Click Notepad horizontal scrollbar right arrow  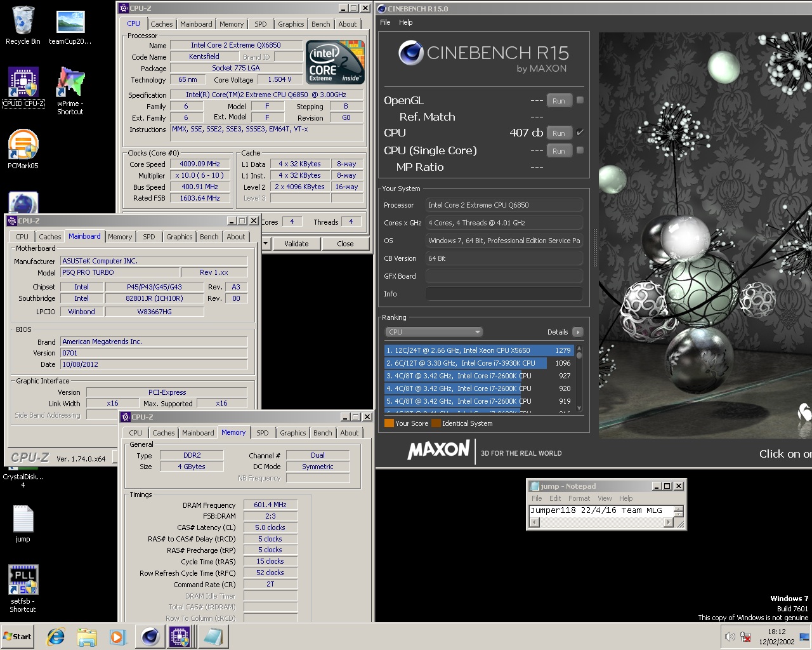pos(668,522)
